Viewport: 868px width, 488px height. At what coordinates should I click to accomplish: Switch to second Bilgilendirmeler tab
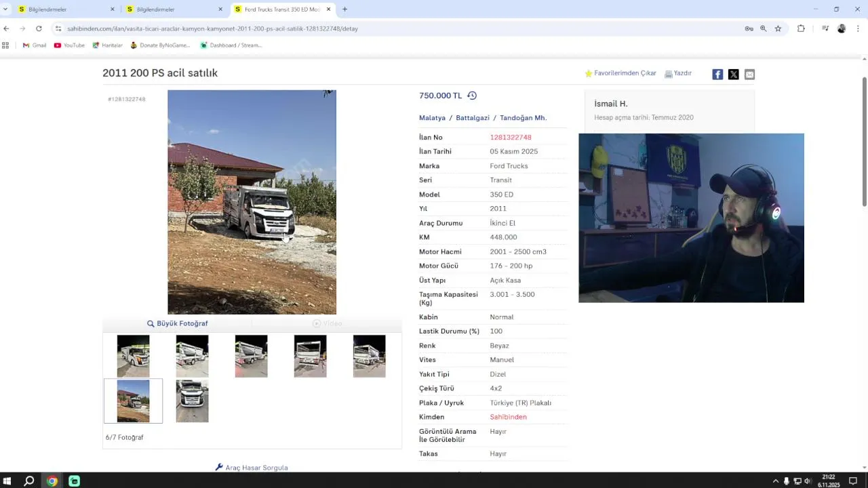(174, 9)
